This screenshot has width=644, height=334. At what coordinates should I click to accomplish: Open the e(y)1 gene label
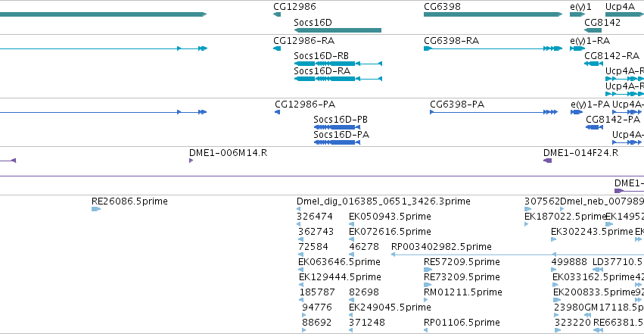(x=580, y=7)
